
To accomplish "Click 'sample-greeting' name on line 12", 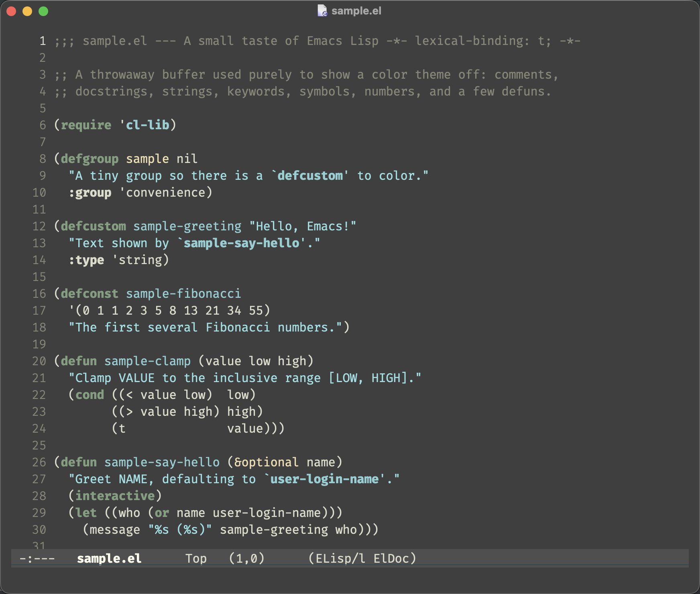I will point(187,226).
